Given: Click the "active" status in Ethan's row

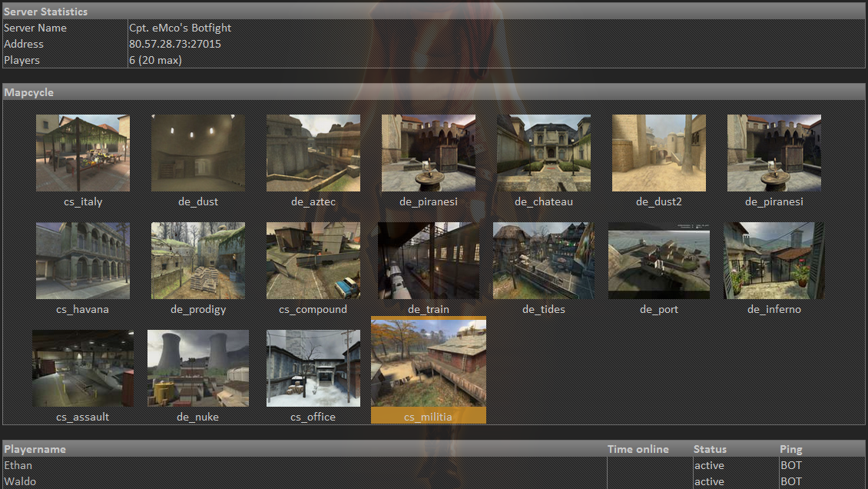Looking at the screenshot, I should (x=709, y=465).
